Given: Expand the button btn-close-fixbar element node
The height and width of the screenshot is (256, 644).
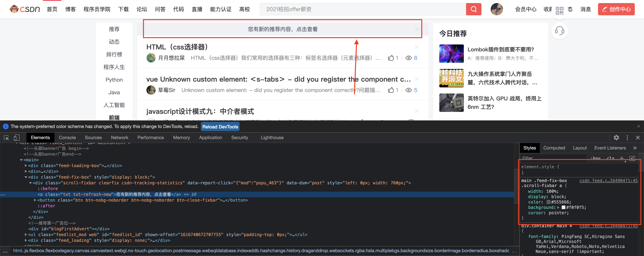Looking at the screenshot, I should tap(35, 200).
